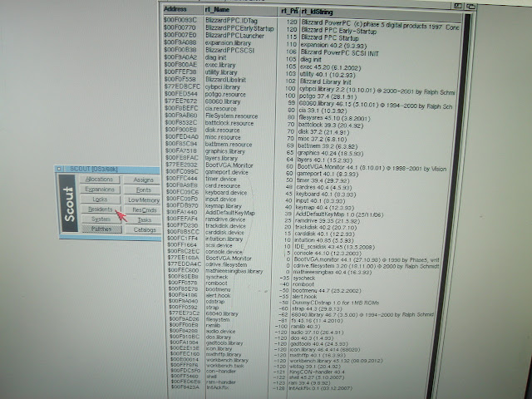
Task: Click the Scout logo banner
Action: [x=67, y=204]
